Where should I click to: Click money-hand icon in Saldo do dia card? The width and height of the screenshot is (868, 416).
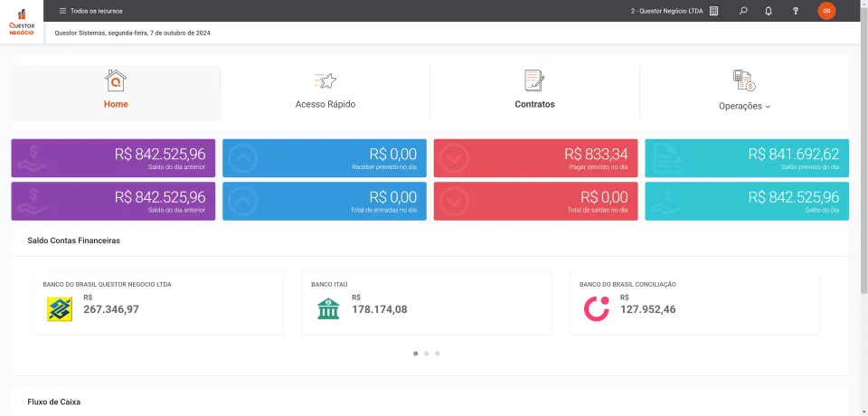[x=667, y=202]
